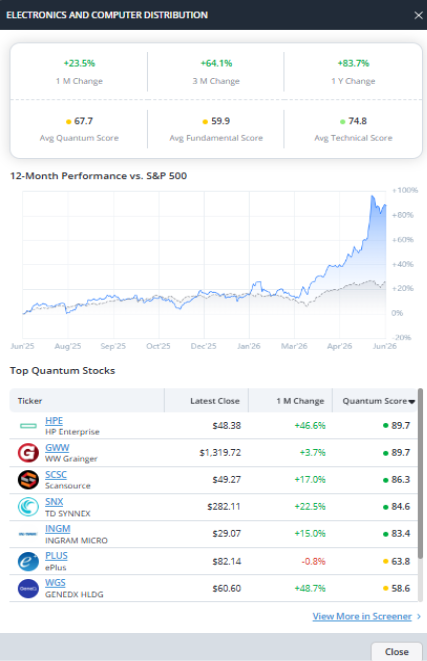Click the GeneDx Holdings logo icon
Image resolution: width=427 pixels, height=661 pixels.
pyautogui.click(x=28, y=588)
